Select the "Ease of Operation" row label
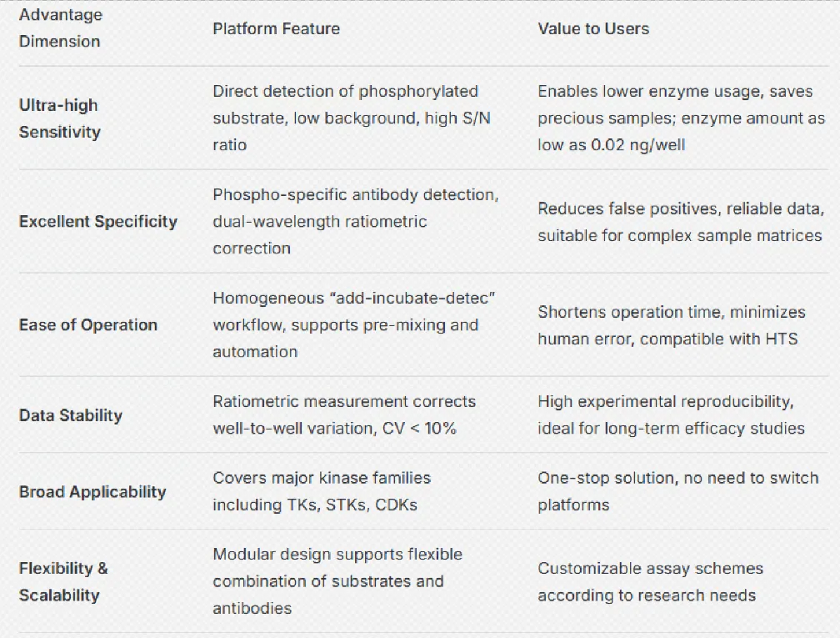Image resolution: width=840 pixels, height=638 pixels. [88, 325]
